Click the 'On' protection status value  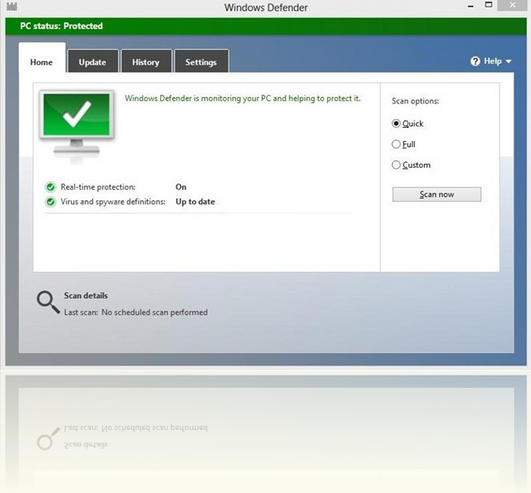point(181,187)
